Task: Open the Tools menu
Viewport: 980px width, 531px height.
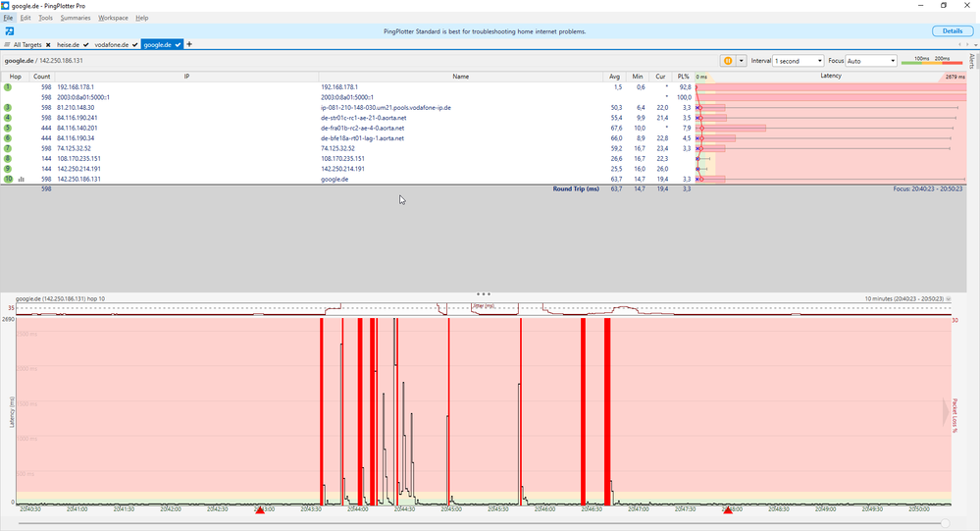Action: [x=46, y=18]
